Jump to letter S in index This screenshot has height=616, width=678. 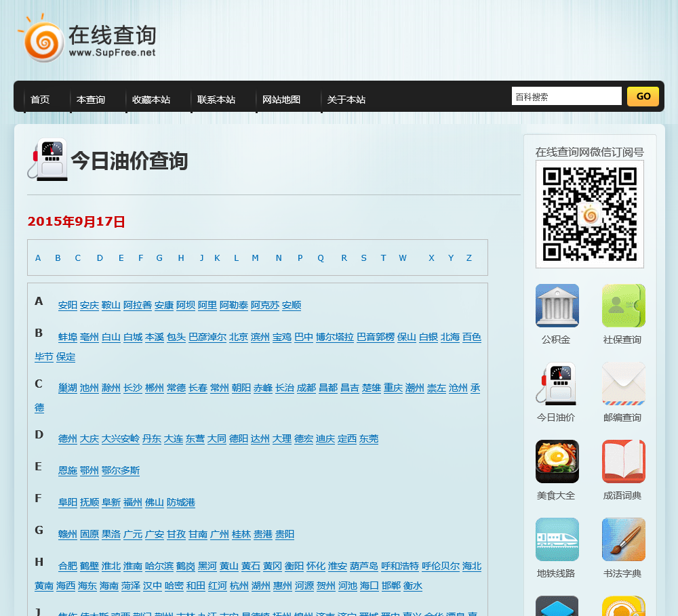364,258
